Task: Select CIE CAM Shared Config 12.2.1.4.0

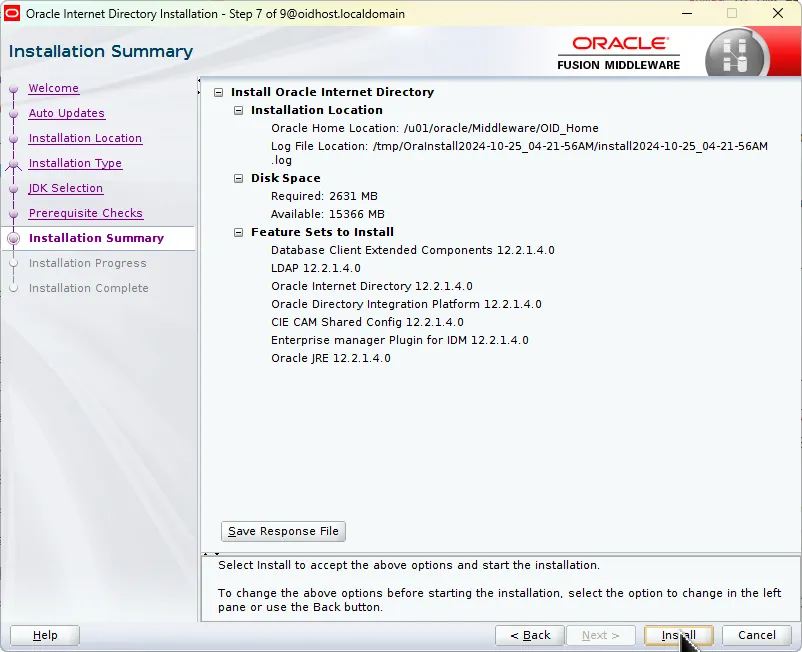Action: [x=367, y=322]
